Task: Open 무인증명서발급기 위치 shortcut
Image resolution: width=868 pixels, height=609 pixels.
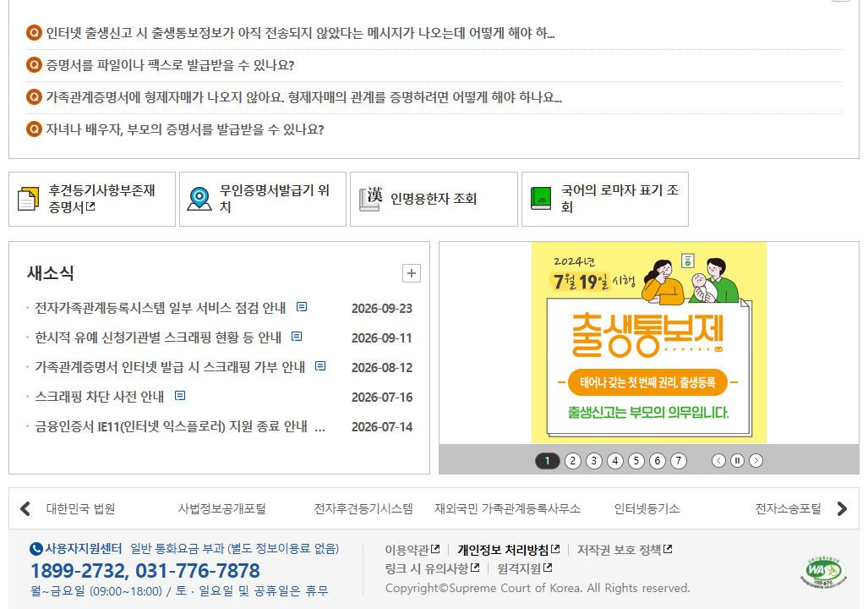Action: click(262, 199)
